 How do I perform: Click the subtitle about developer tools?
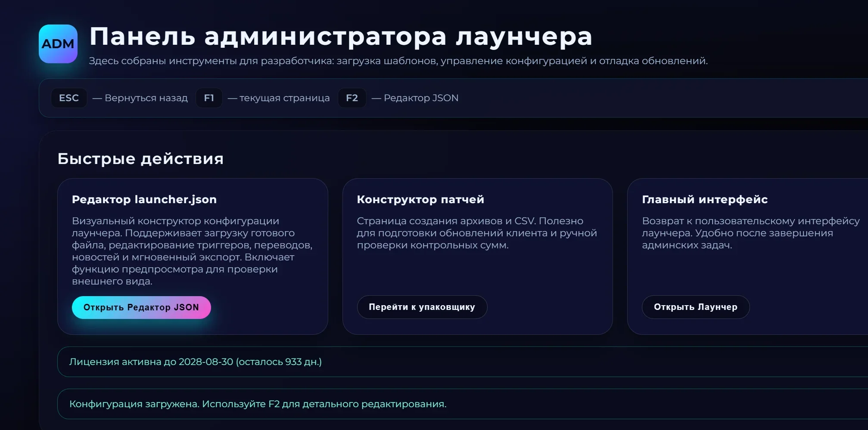point(398,61)
